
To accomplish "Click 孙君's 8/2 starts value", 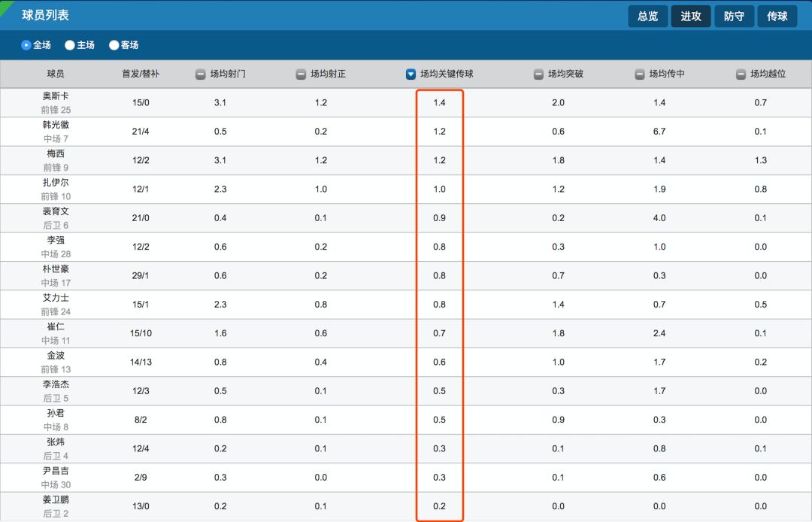I will 141,420.
